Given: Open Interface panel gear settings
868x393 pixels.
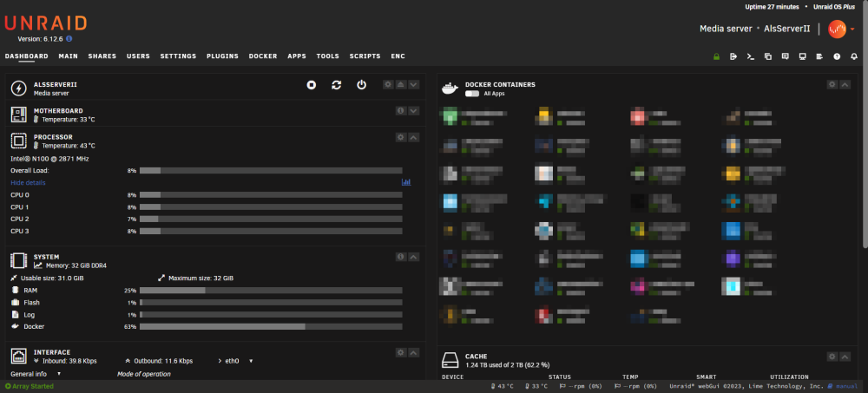Looking at the screenshot, I should click(401, 352).
